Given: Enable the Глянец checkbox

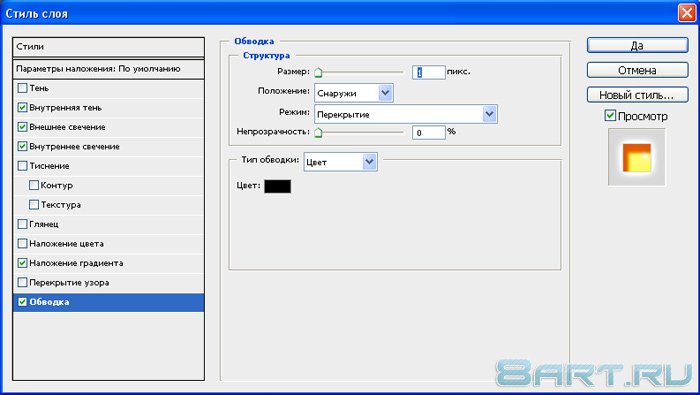Looking at the screenshot, I should (22, 224).
